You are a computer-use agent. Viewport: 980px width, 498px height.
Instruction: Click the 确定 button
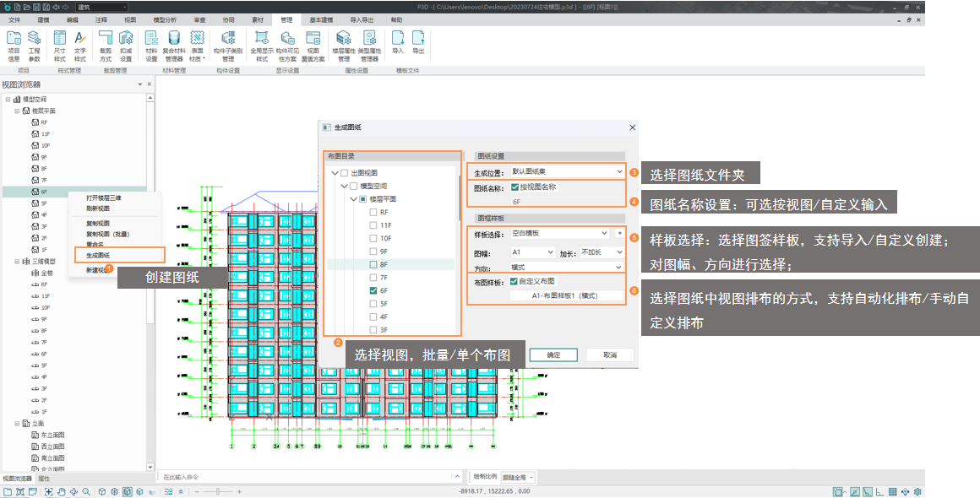pyautogui.click(x=553, y=355)
